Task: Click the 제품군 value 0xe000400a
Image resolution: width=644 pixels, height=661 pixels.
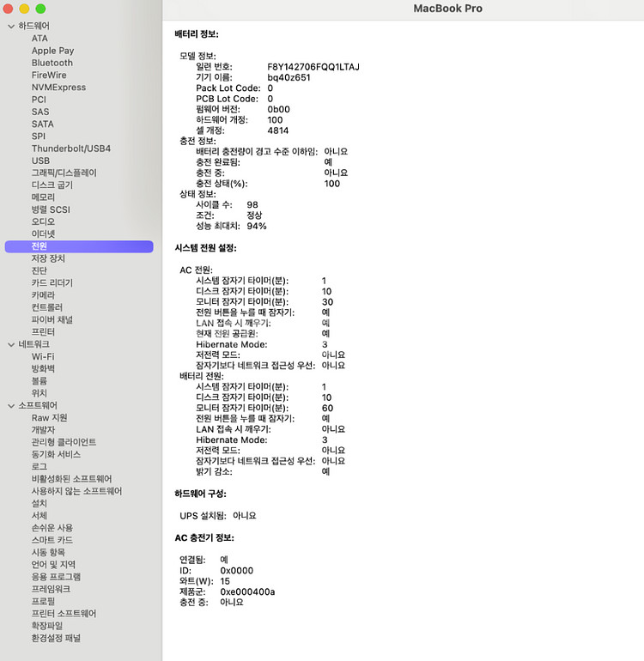Action: coord(247,591)
